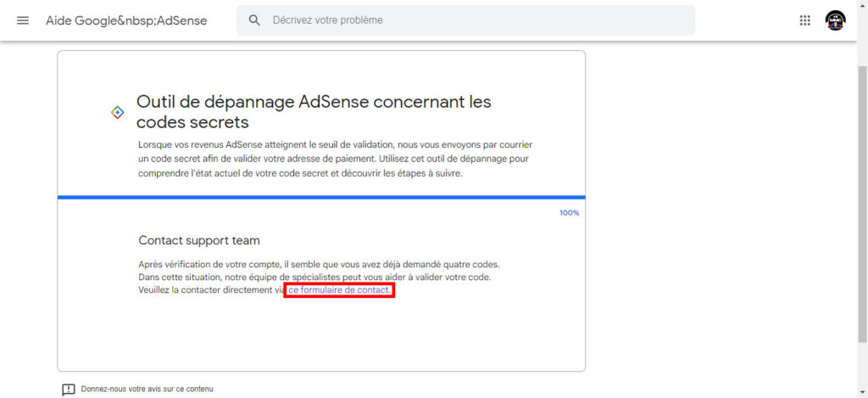Focus the 'Décrivez votre problème' search field

point(465,20)
